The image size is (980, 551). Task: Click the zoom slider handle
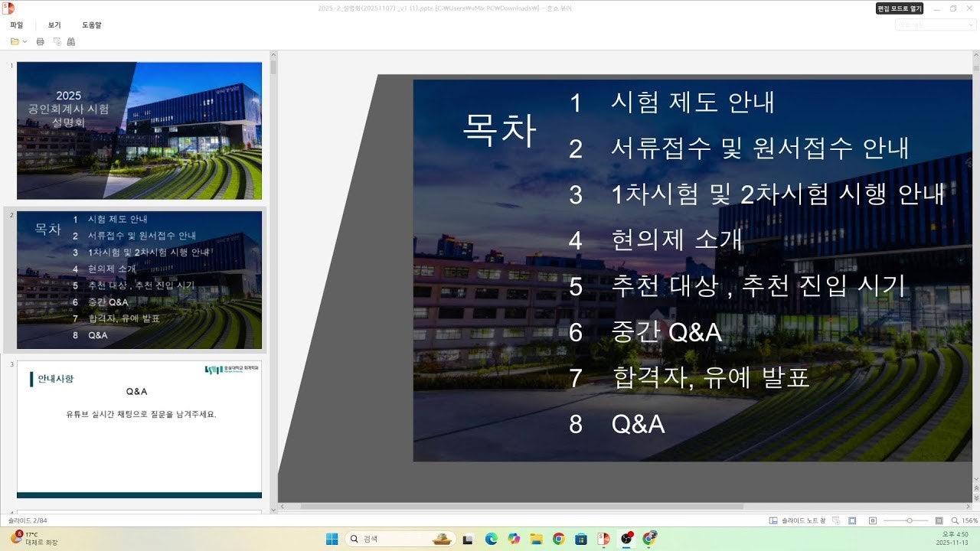910,520
